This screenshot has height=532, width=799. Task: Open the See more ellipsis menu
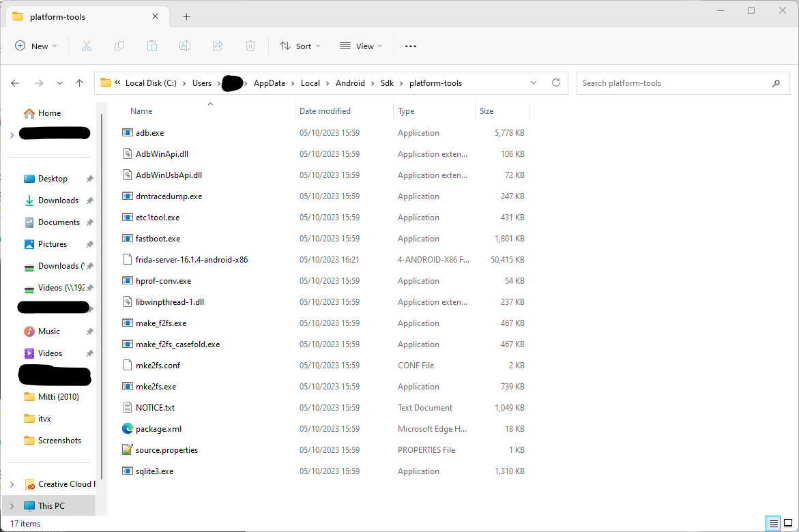[x=411, y=46]
